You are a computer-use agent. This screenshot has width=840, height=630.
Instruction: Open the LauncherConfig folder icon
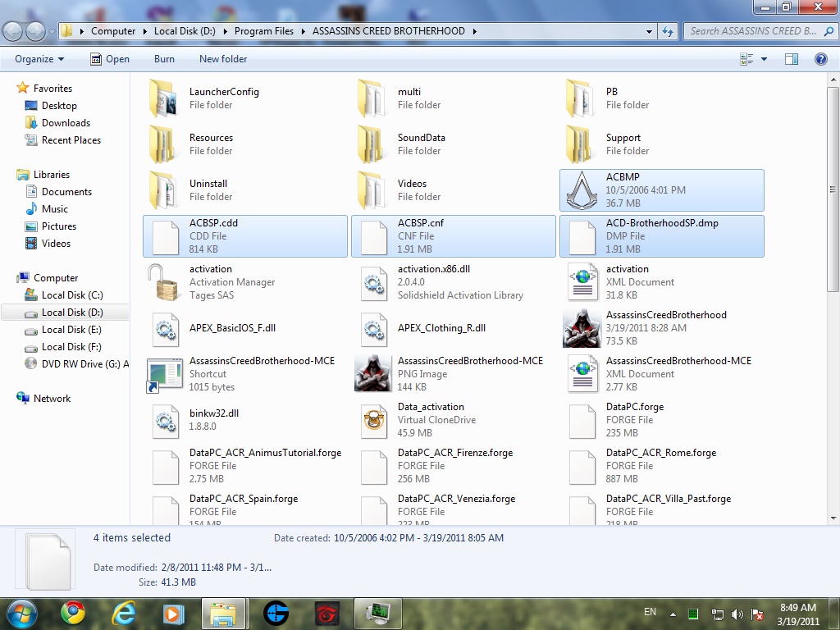point(163,98)
